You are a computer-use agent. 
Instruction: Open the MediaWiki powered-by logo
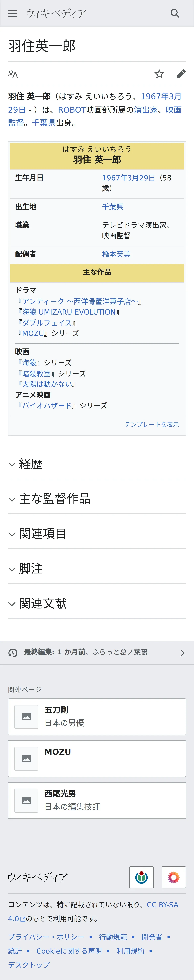pos(173,877)
